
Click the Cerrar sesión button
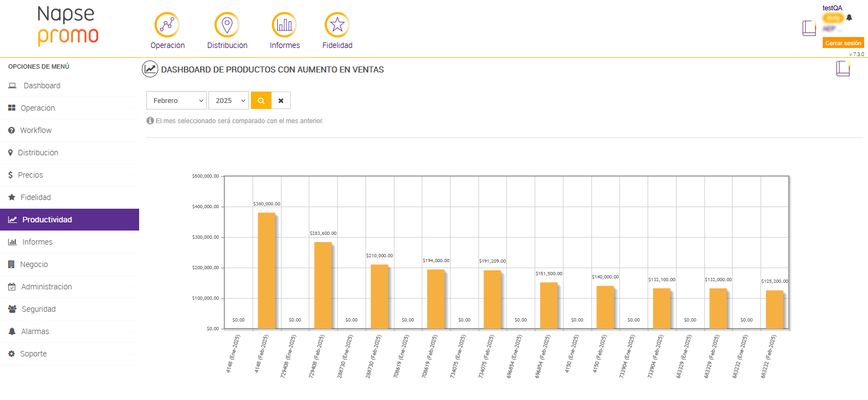click(843, 43)
